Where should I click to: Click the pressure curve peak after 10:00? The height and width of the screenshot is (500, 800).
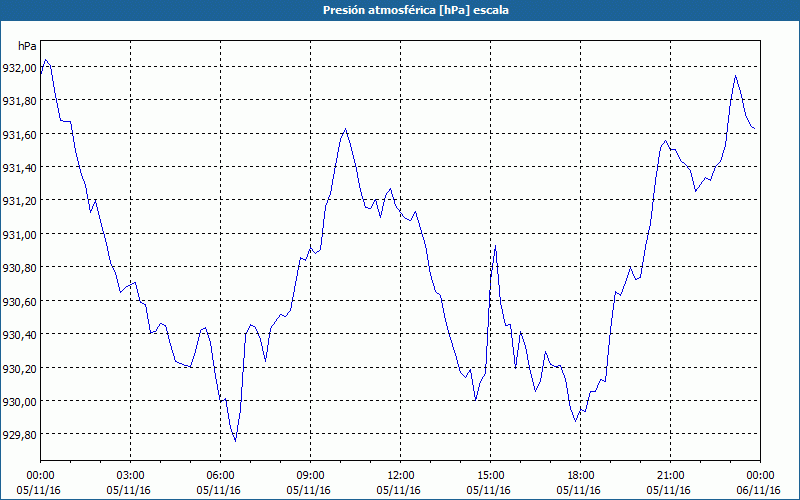(x=345, y=129)
